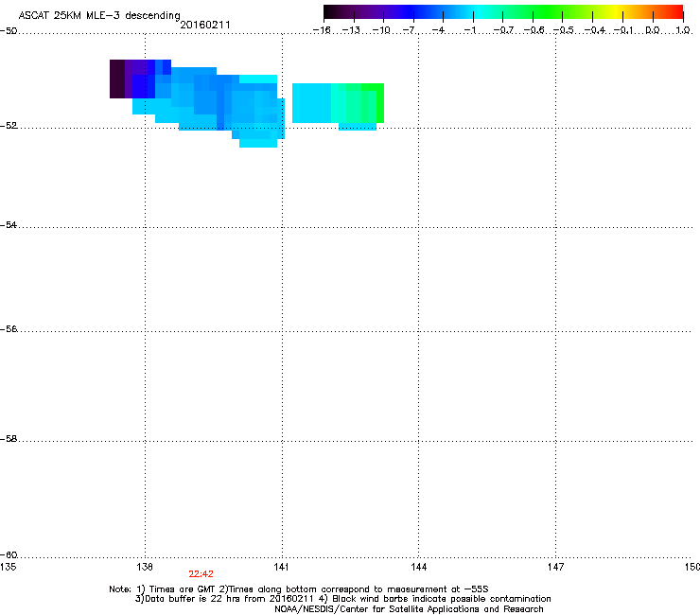This screenshot has height=615, width=700.
Task: Pick the green section of the colorbar
Action: click(x=547, y=12)
